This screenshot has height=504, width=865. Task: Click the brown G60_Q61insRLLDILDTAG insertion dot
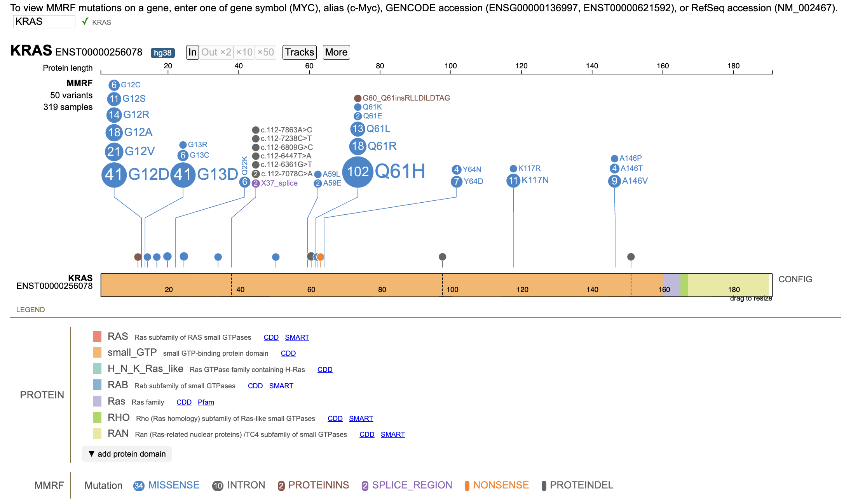coord(358,98)
